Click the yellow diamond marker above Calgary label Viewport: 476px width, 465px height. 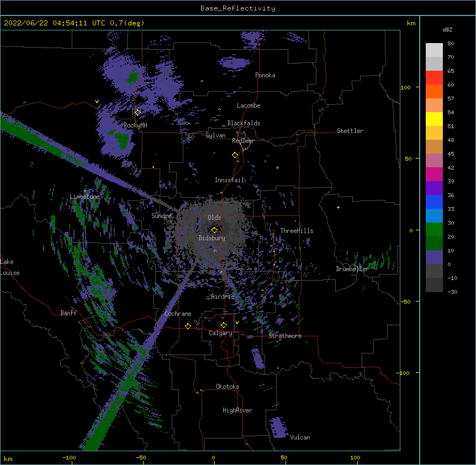click(224, 325)
